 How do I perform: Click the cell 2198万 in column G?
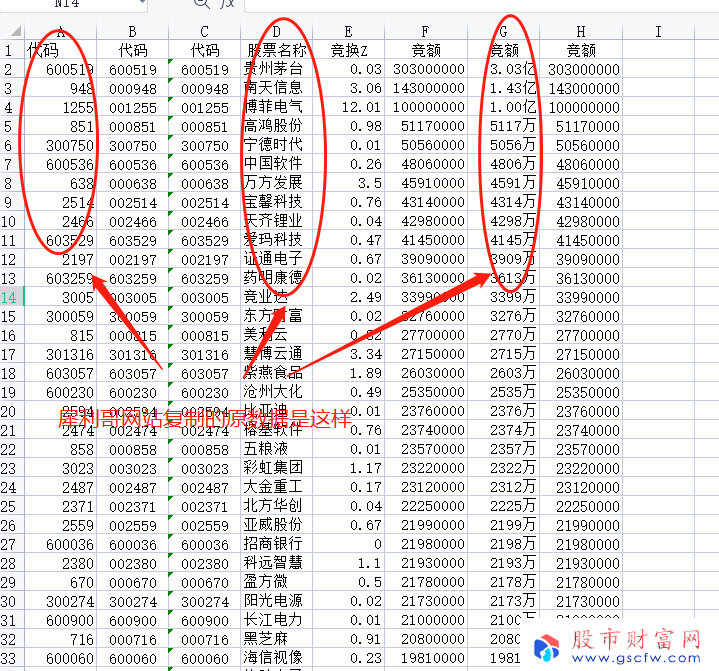(x=503, y=544)
